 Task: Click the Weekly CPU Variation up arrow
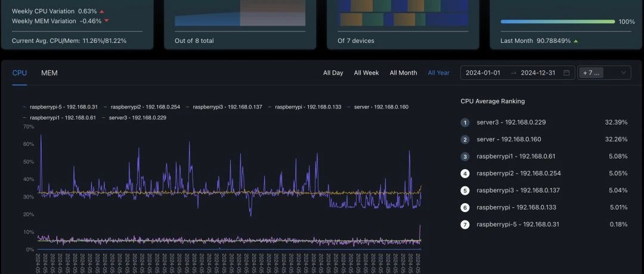point(102,11)
